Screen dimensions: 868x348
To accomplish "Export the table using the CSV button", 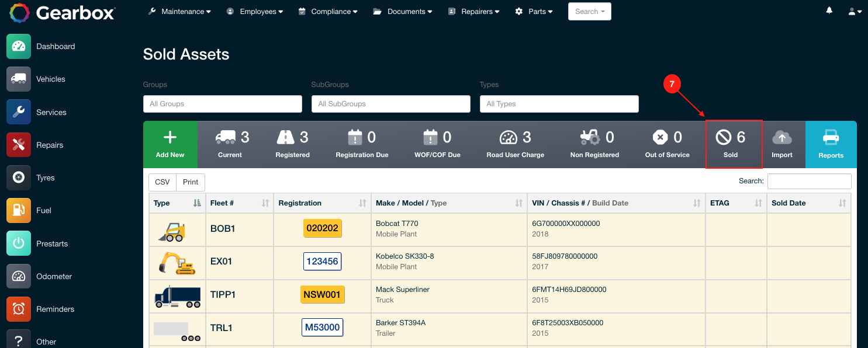I will (x=162, y=182).
